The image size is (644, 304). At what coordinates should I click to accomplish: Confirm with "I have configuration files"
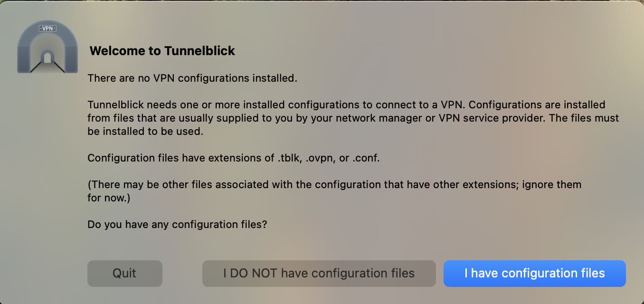click(x=534, y=273)
